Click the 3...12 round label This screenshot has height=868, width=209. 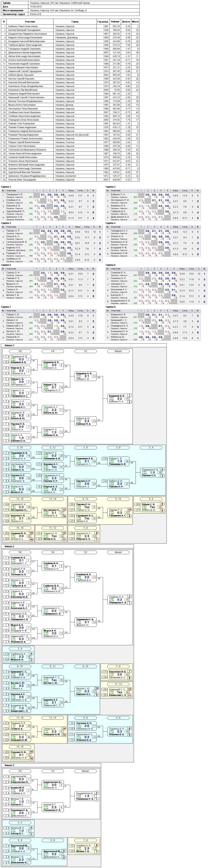(x=53, y=448)
